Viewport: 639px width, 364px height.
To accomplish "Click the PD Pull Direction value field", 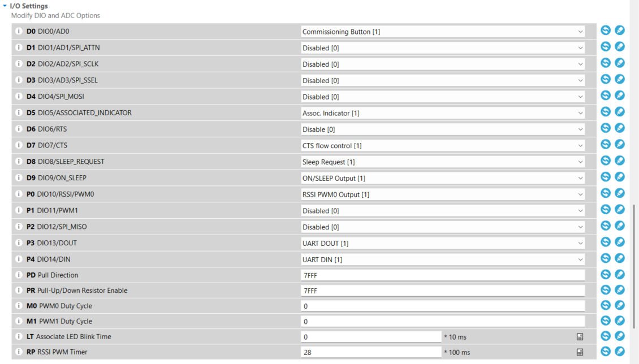I will [443, 275].
